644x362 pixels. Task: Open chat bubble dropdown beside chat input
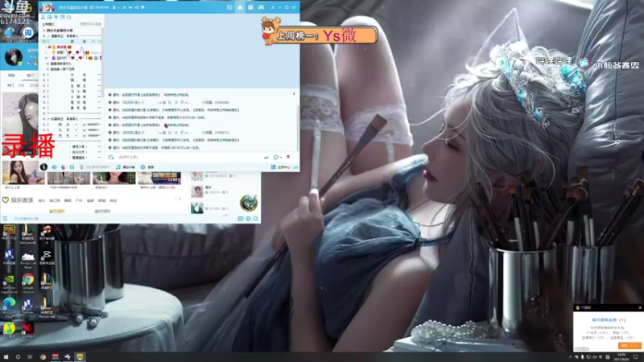(278, 157)
